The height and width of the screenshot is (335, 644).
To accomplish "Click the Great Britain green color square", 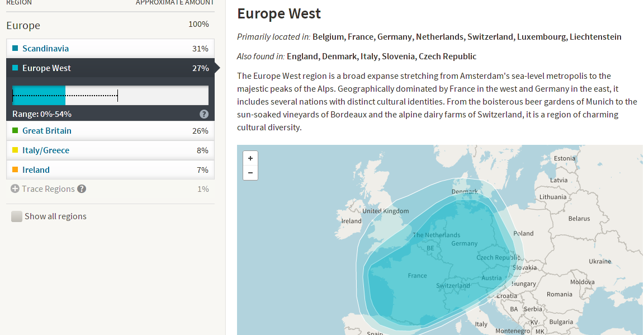I will point(15,130).
